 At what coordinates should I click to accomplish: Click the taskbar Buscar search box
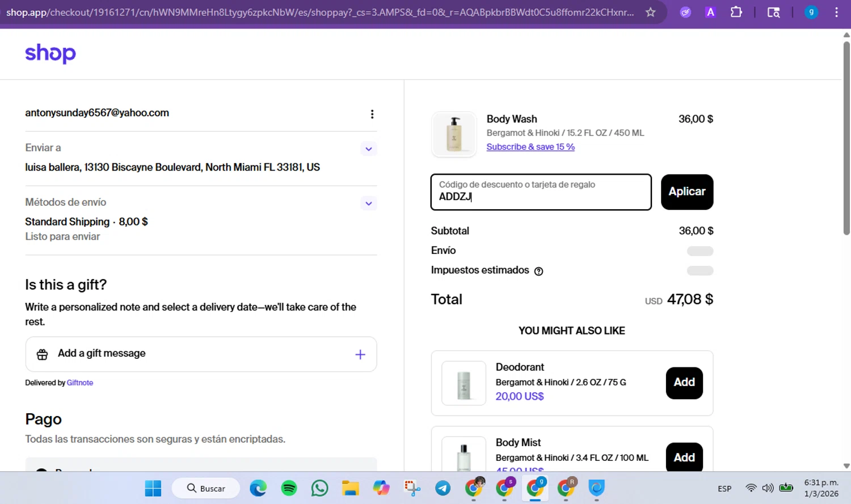point(206,488)
